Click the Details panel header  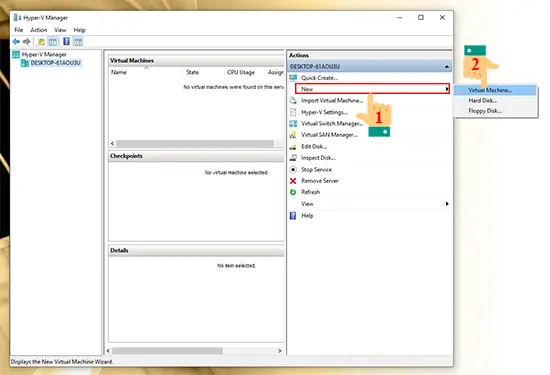(x=196, y=250)
